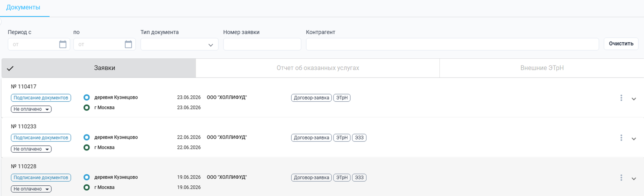Switch to the Внешние ЭТрН tab
Screen dimensions: 644x196
(x=542, y=68)
